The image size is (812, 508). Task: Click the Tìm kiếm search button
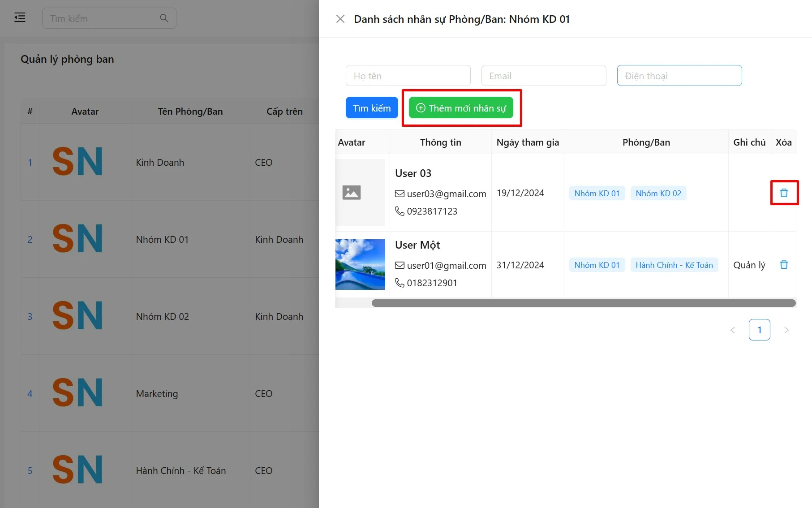pyautogui.click(x=371, y=108)
